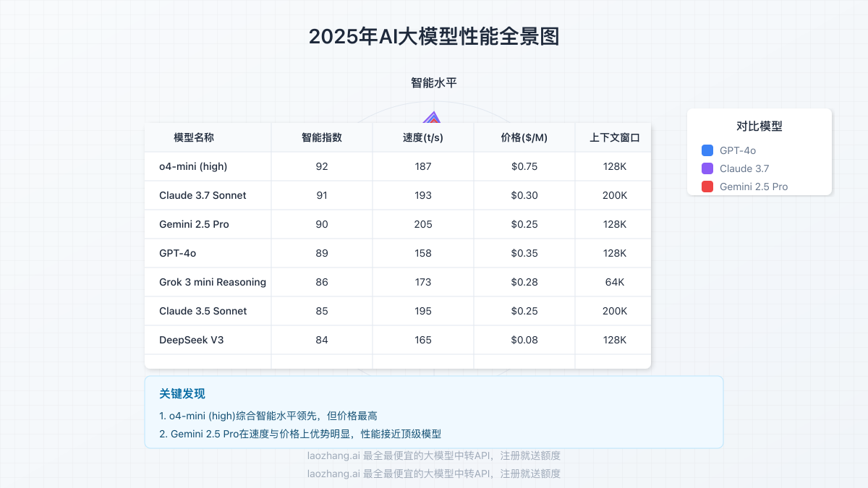Click the $0.30 price cell
The height and width of the screenshot is (488, 868).
[x=524, y=195]
